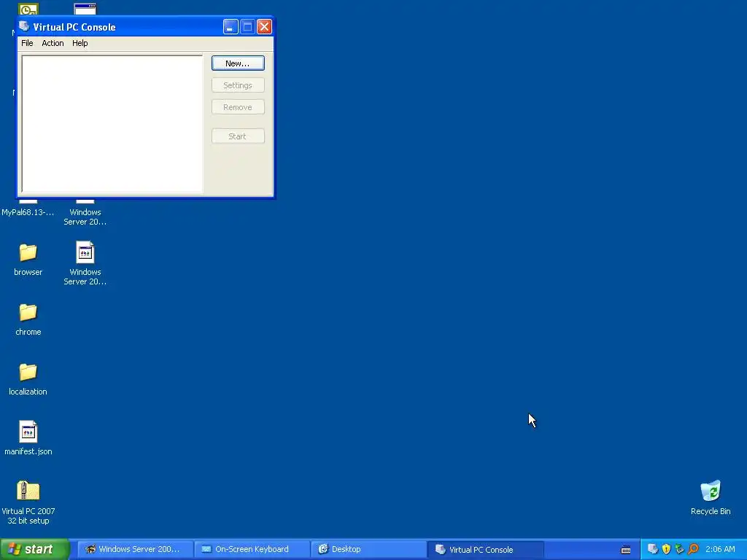Image resolution: width=747 pixels, height=560 pixels.
Task: Minimize the Virtual PC Console window
Action: tap(231, 27)
